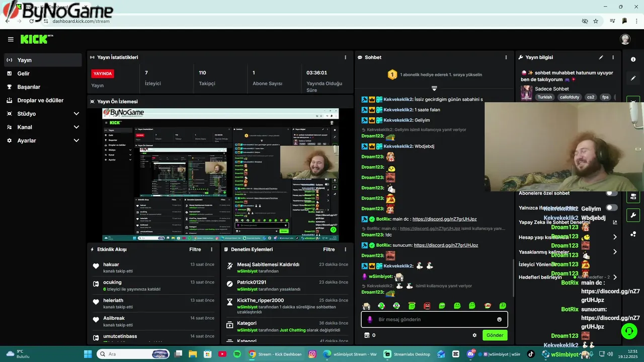Click the gift leaderboard rank 1 banner

tap(434, 74)
